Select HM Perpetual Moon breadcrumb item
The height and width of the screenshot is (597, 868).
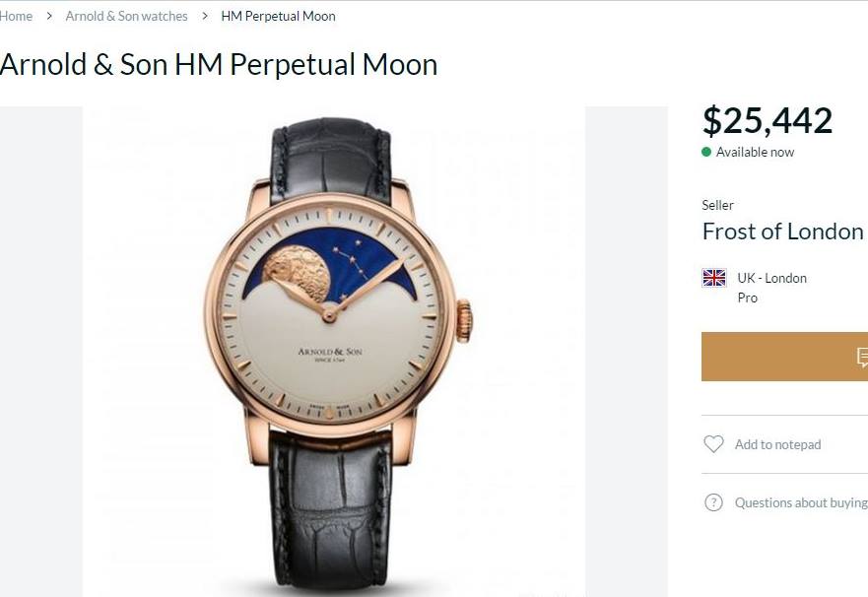click(278, 16)
